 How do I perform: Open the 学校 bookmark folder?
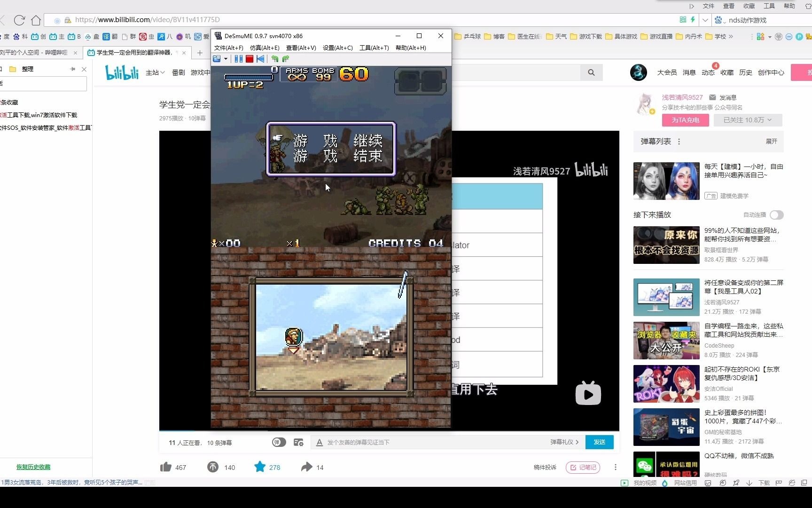pyautogui.click(x=716, y=36)
